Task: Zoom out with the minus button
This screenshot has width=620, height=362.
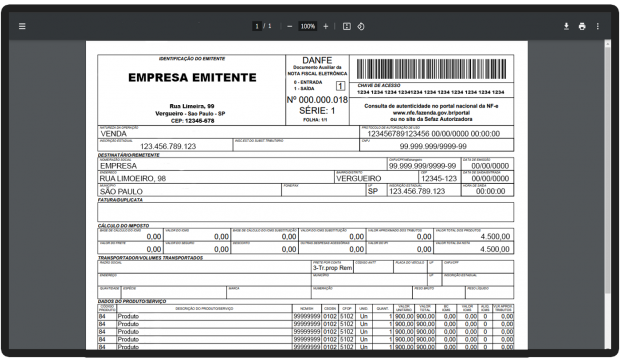Action: tap(289, 26)
